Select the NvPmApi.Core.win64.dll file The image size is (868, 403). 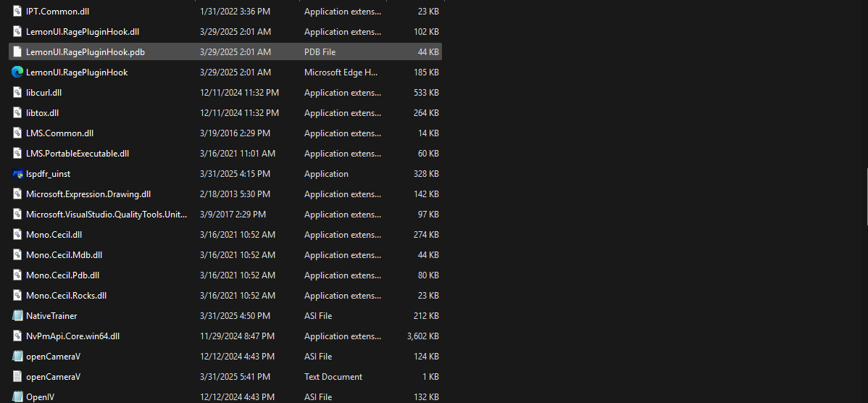pos(72,336)
